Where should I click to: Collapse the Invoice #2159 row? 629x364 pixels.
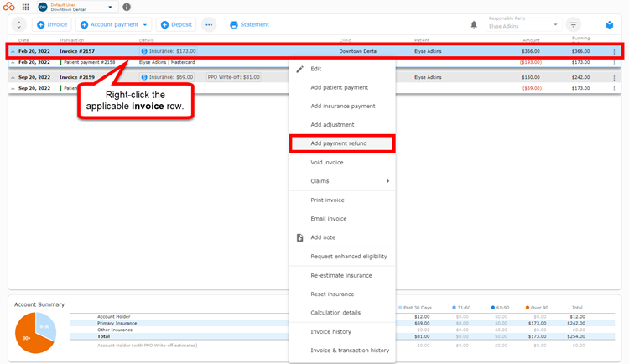13,77
